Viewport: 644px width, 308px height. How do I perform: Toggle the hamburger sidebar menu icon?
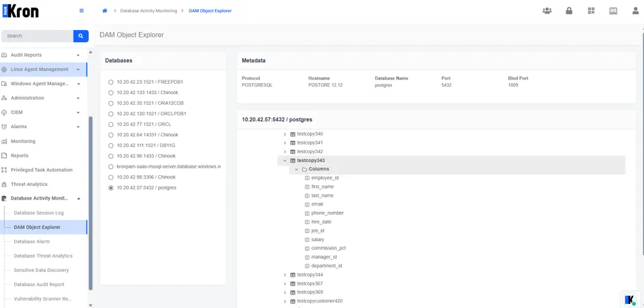81,11
